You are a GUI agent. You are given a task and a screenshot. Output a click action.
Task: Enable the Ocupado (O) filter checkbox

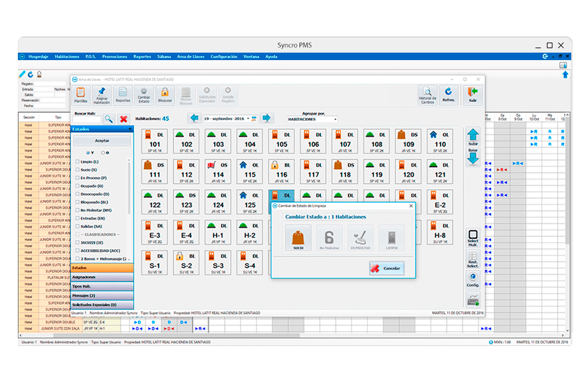click(78, 186)
